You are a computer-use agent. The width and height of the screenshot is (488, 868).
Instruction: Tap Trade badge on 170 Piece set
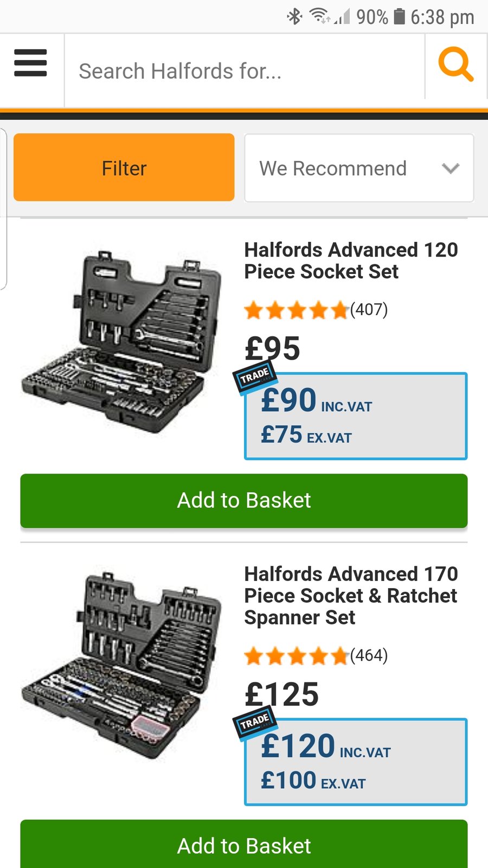(255, 722)
